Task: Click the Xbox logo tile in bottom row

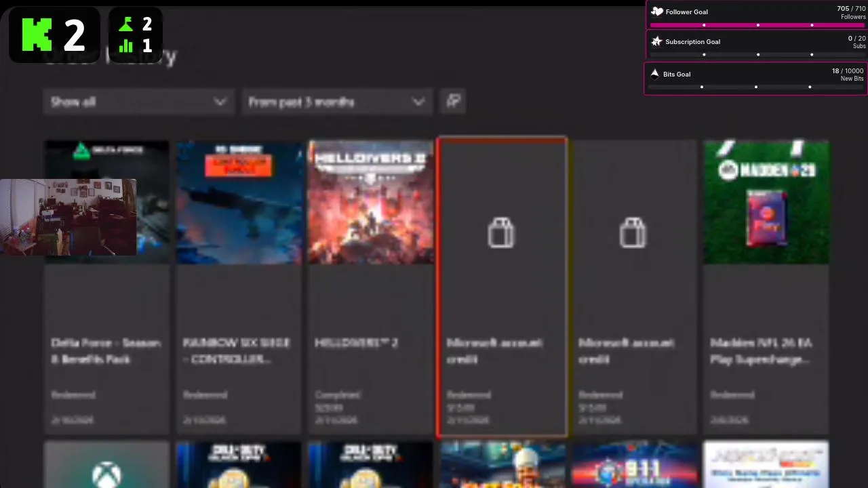Action: pyautogui.click(x=106, y=465)
